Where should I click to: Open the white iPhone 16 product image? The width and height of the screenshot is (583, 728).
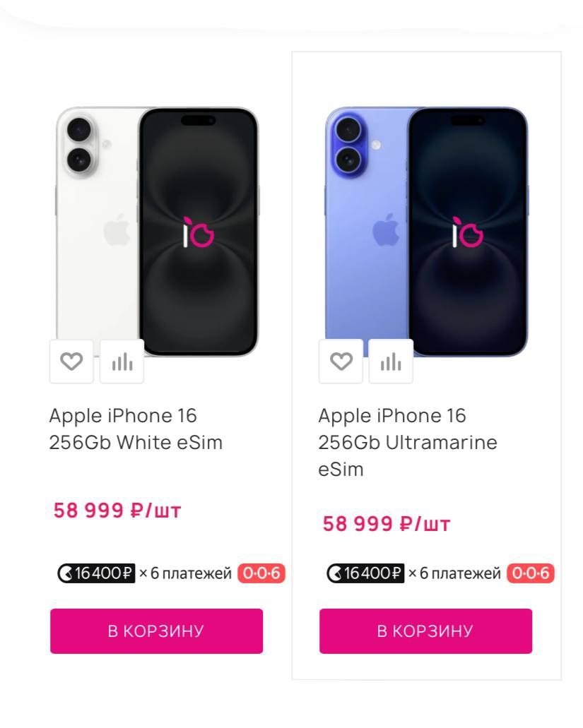pyautogui.click(x=157, y=231)
